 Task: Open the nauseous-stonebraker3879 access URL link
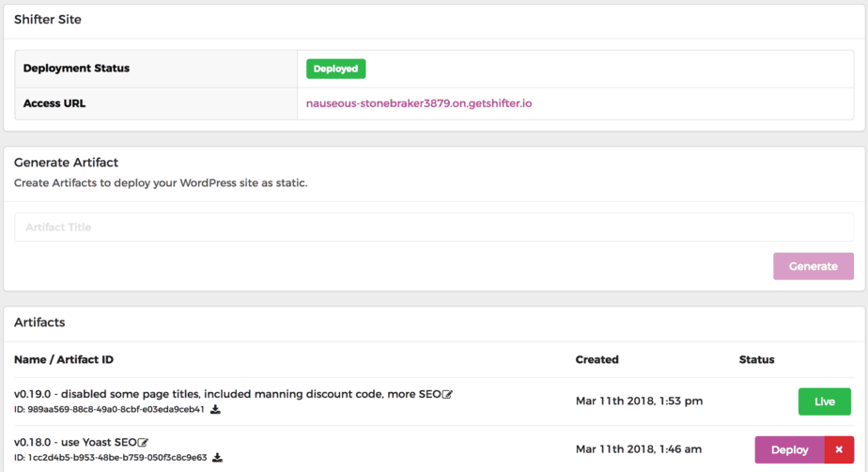[x=419, y=103]
